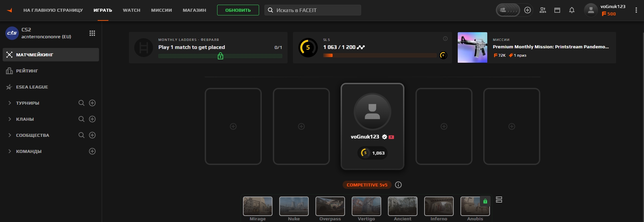Select the ИГРАТЬ tab
This screenshot has height=222, width=644.
(x=103, y=10)
